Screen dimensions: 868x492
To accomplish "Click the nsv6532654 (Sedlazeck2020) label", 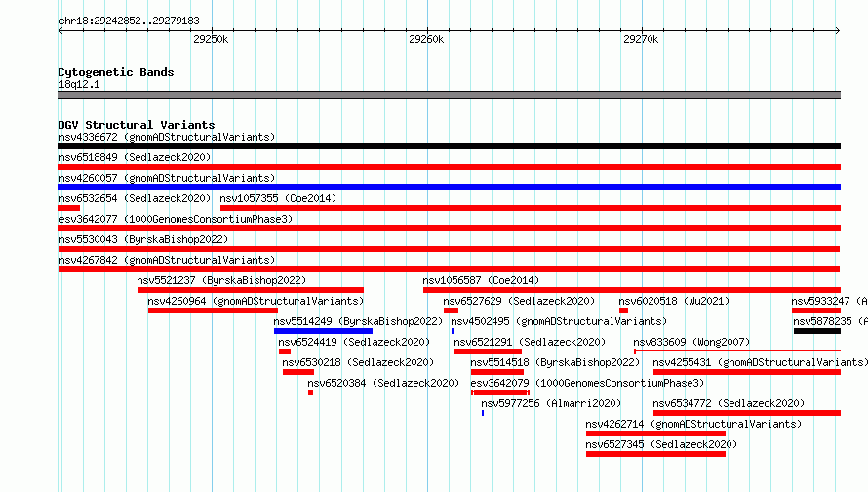I will pyautogui.click(x=135, y=198).
